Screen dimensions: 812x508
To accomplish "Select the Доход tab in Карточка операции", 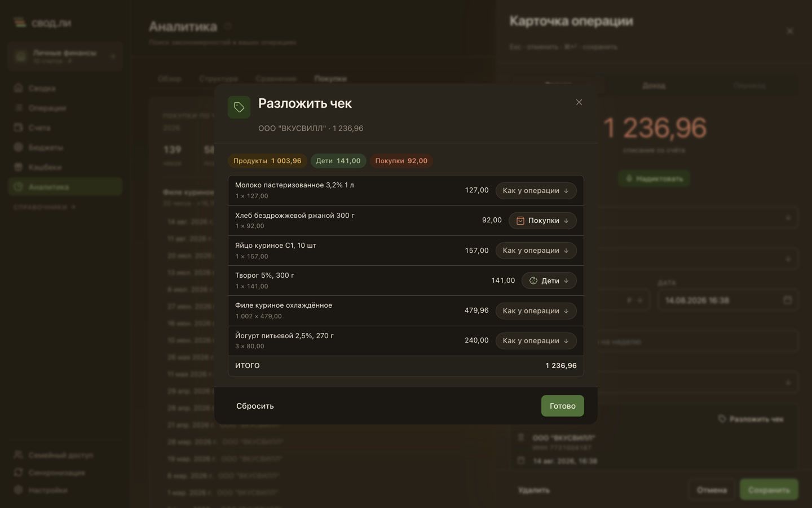I will tap(654, 85).
